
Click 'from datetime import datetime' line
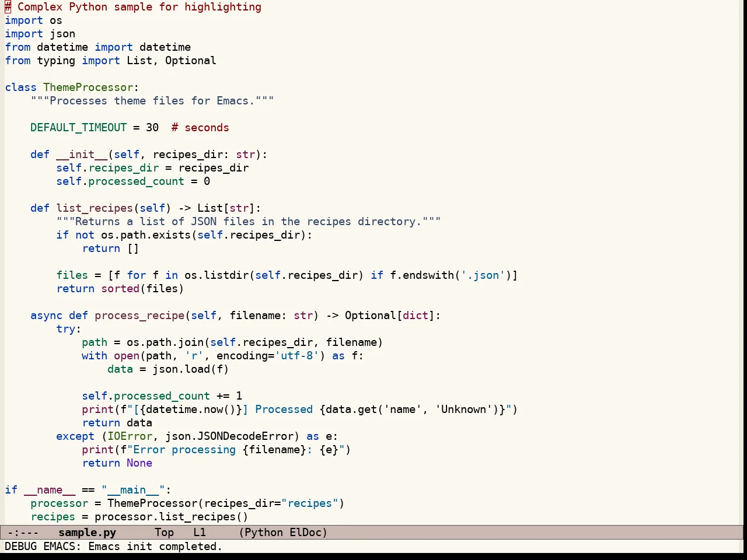[97, 47]
